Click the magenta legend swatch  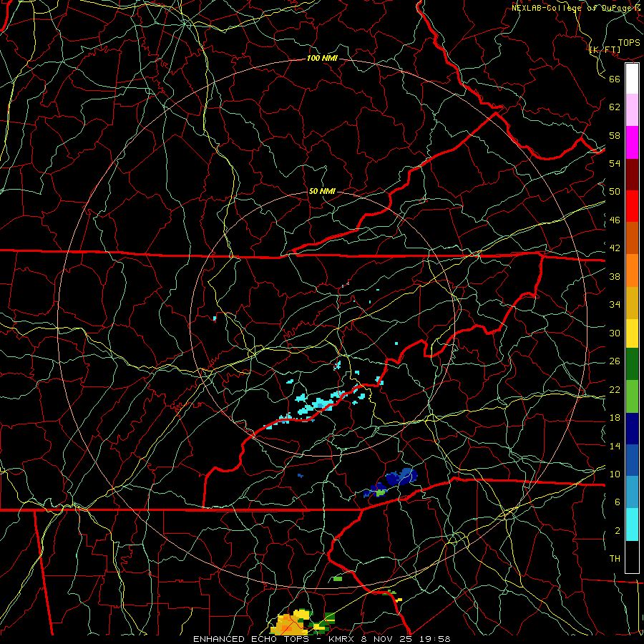click(632, 142)
